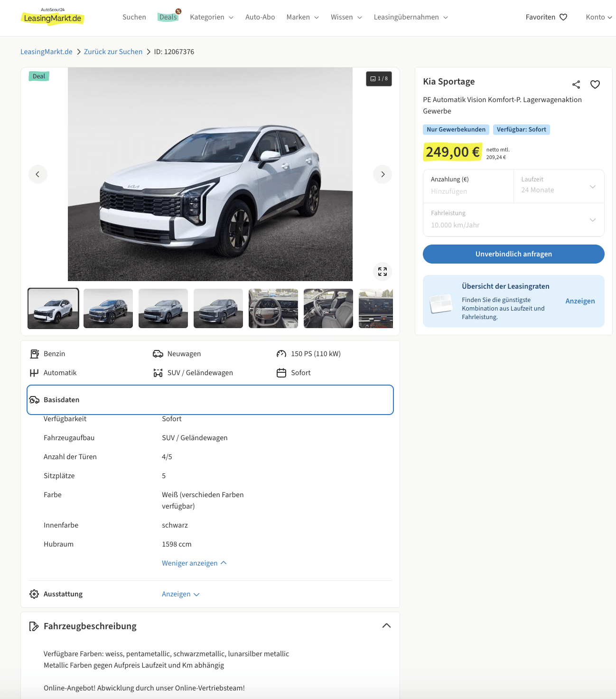Click Unverbindlich anfragen button

513,254
